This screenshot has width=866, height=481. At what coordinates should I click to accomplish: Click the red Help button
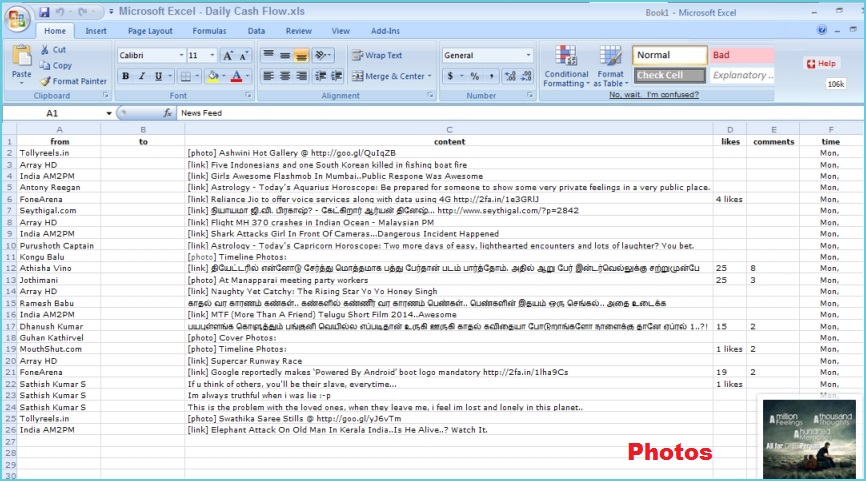[x=822, y=64]
